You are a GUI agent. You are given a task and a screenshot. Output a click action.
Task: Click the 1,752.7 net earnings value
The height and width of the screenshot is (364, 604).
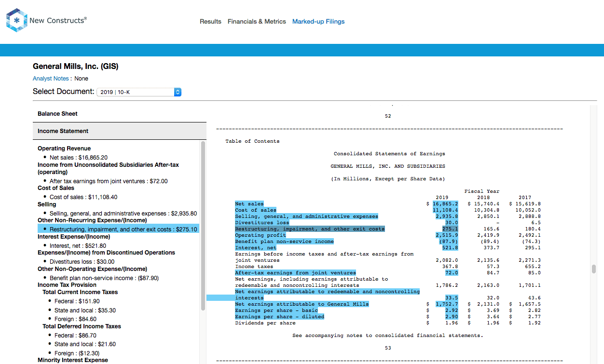(447, 304)
